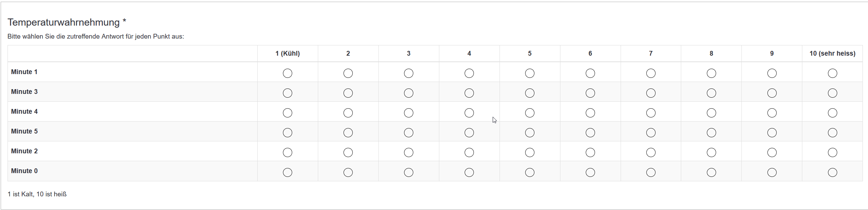Choose rating 8 for Minute 3
Image resolution: width=868 pixels, height=210 pixels.
click(x=711, y=93)
